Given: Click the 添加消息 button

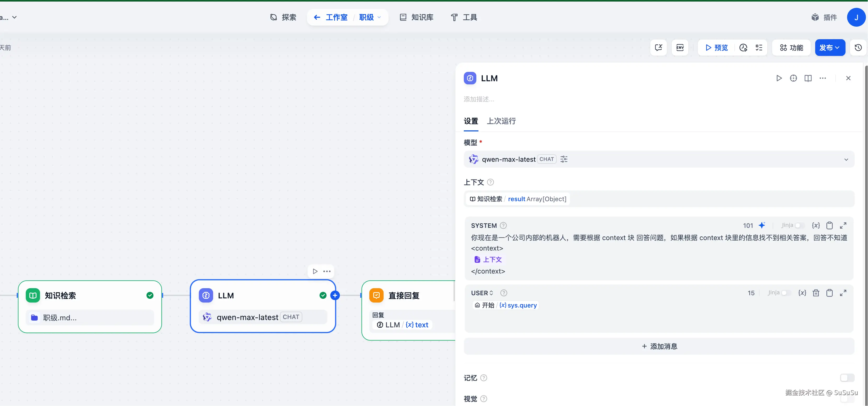Looking at the screenshot, I should (x=659, y=346).
